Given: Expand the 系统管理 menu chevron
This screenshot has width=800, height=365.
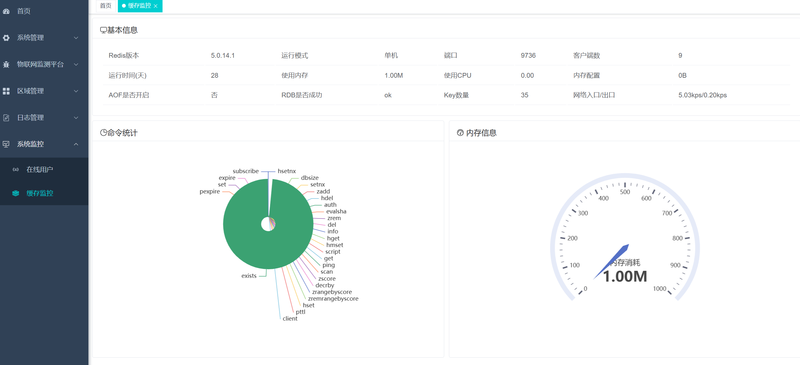Looking at the screenshot, I should pos(76,38).
